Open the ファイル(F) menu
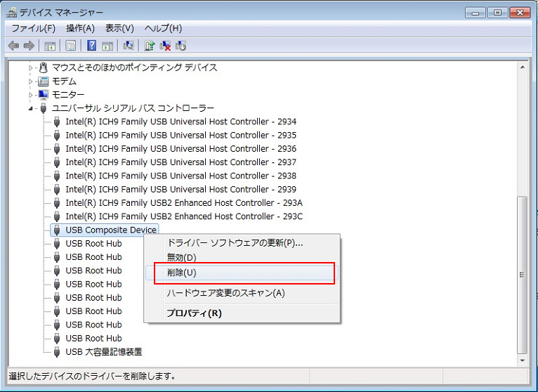 coord(33,28)
